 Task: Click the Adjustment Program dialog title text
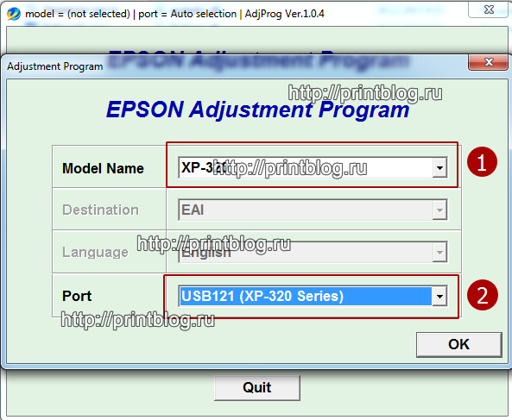pyautogui.click(x=55, y=66)
